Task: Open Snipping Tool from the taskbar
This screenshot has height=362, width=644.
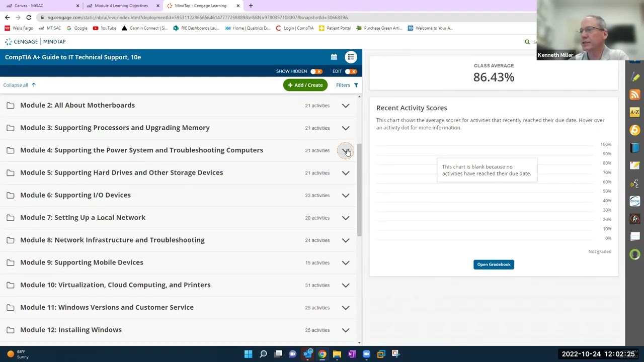Action: [x=396, y=354]
